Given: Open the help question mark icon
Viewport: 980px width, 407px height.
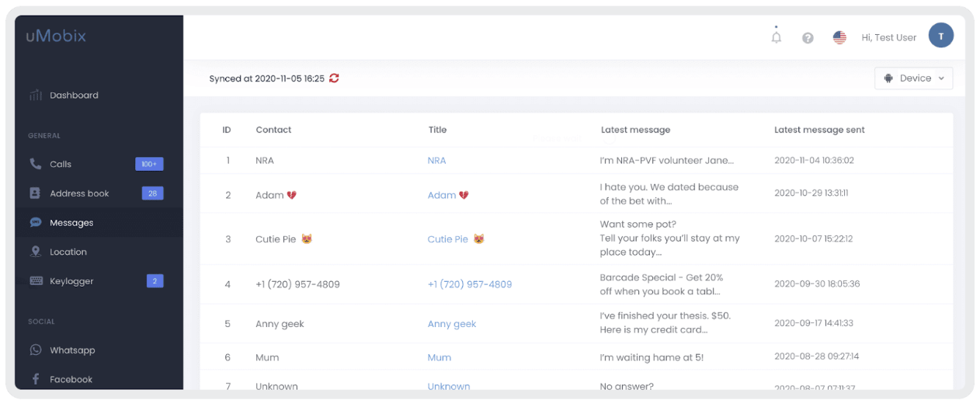Looking at the screenshot, I should click(808, 37).
